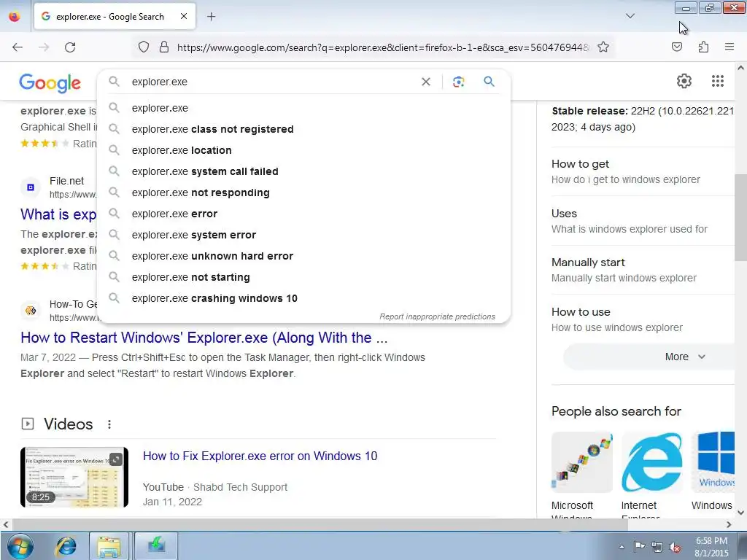Click the muted volume tray icon
Viewport: 747px width, 560px height.
(675, 547)
